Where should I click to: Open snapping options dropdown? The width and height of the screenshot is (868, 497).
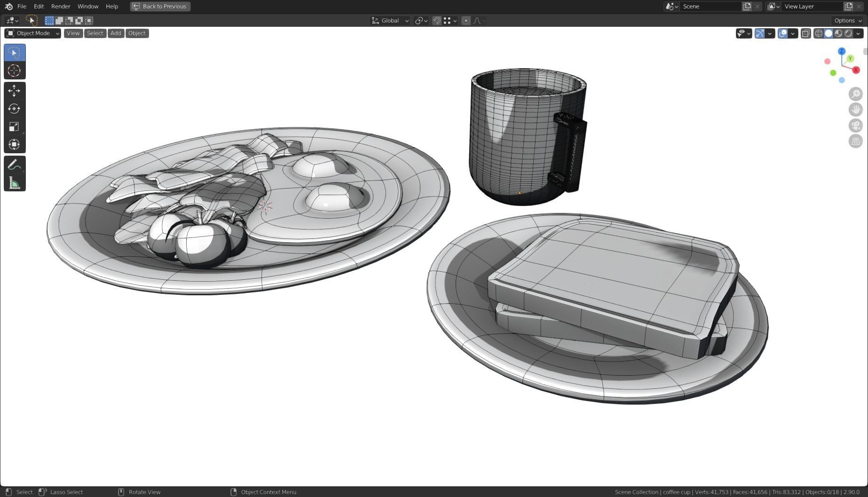(450, 21)
